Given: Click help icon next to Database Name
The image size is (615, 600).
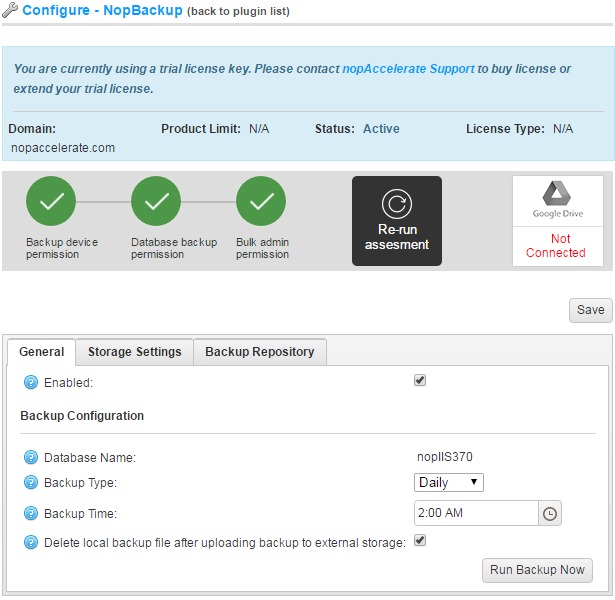Looking at the screenshot, I should click(31, 458).
